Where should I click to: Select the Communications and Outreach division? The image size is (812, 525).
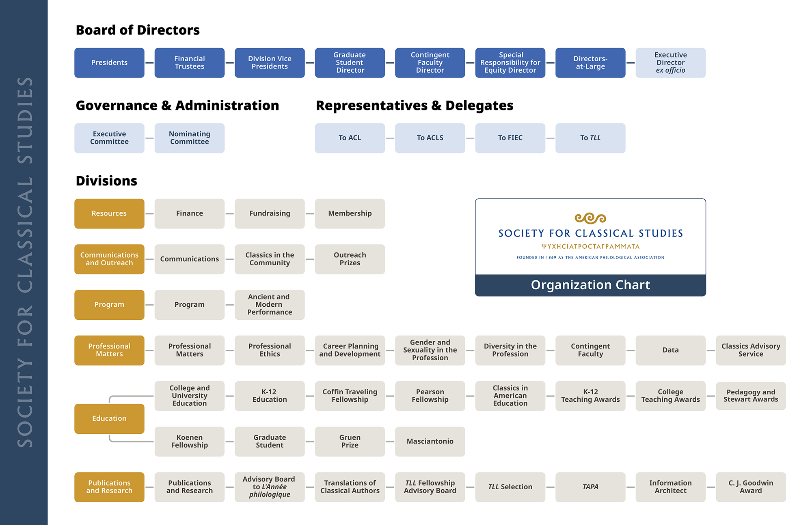[109, 259]
